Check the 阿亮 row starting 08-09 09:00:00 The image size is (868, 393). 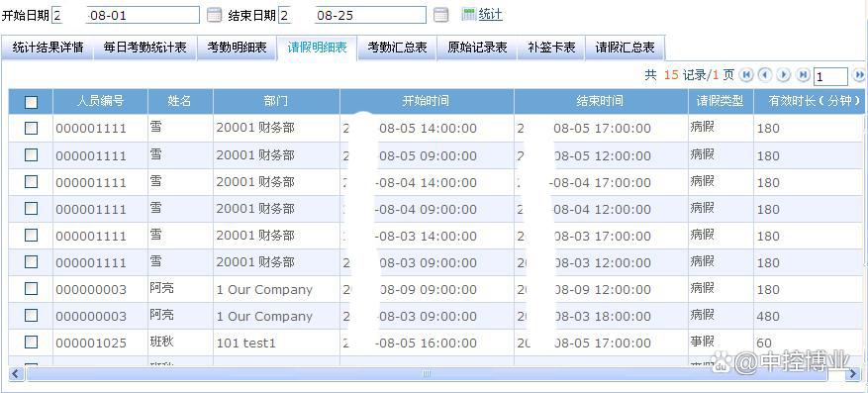click(31, 289)
